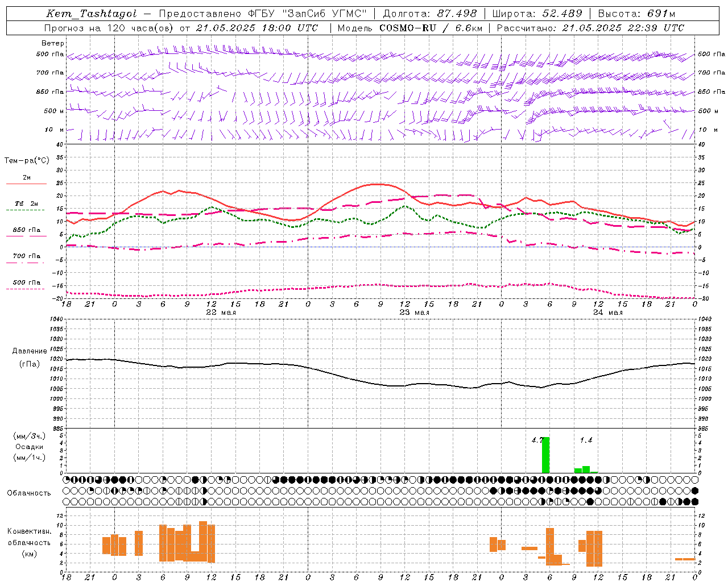
Task: Click the 23 мая date label
Action: point(414,313)
